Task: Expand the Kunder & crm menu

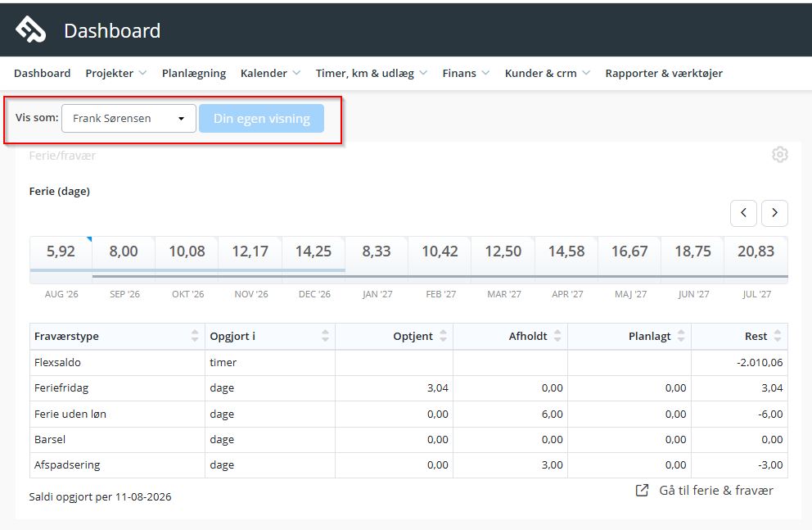Action: [548, 73]
